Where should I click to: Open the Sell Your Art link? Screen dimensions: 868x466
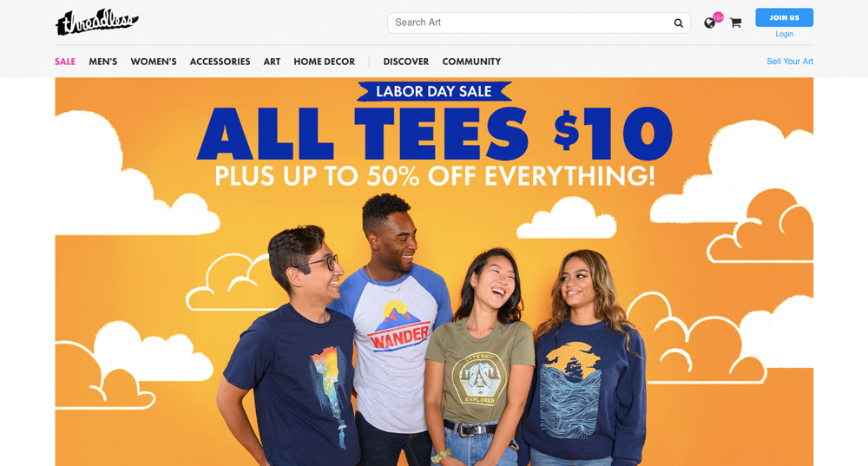(x=789, y=62)
